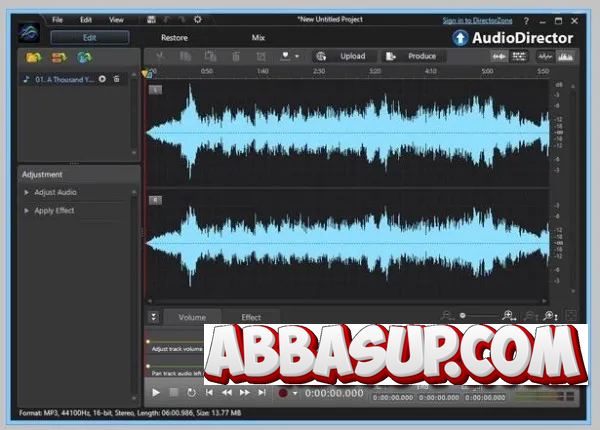Remove 01. A Thousand Y... with trash icon

click(x=116, y=79)
